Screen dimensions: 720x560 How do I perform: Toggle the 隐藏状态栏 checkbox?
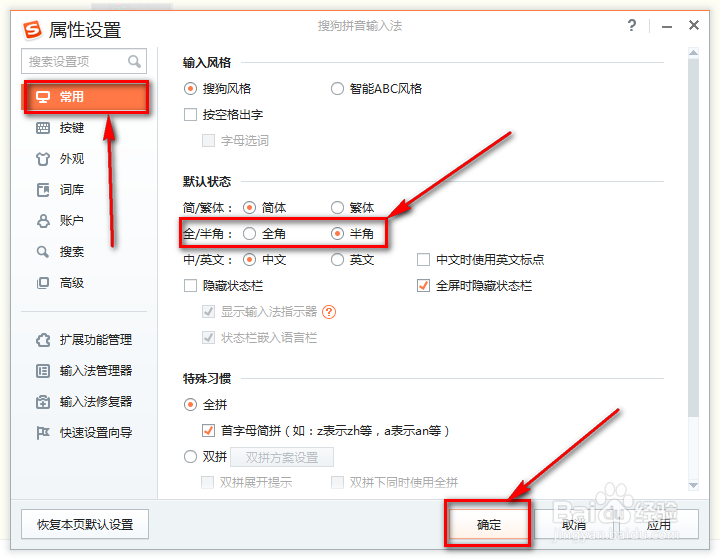tap(190, 286)
